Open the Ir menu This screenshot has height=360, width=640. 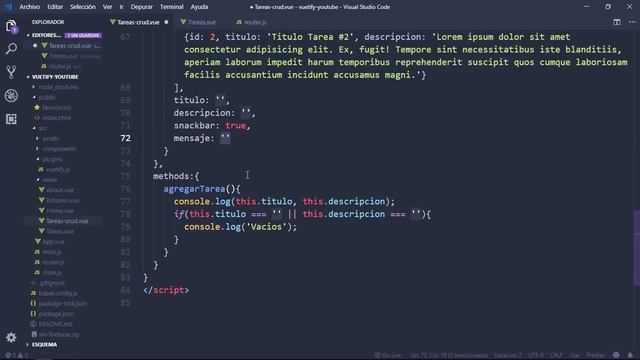pyautogui.click(x=121, y=7)
